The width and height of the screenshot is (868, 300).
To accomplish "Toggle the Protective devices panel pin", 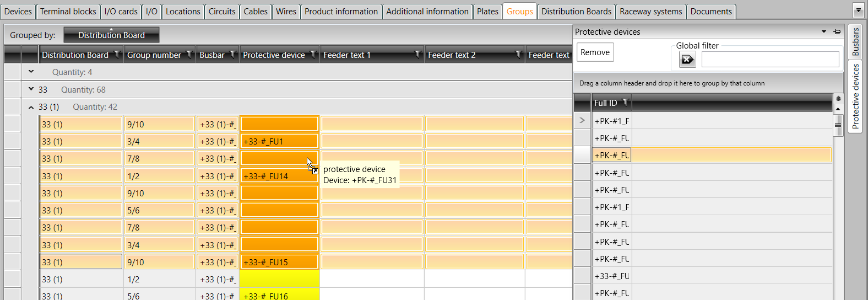I will pos(837,32).
